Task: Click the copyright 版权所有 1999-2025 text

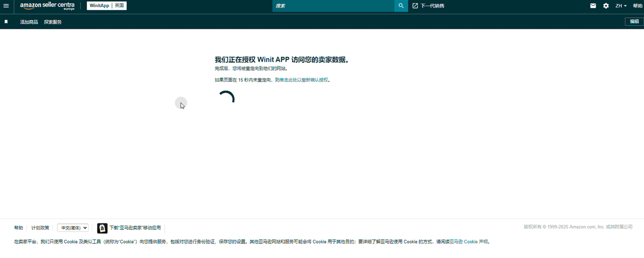Action: coord(578,227)
